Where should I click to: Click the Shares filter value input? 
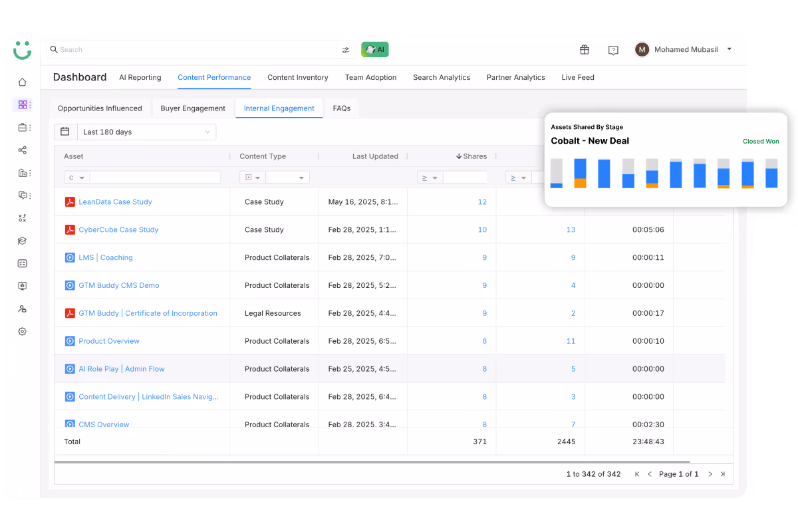(x=465, y=178)
